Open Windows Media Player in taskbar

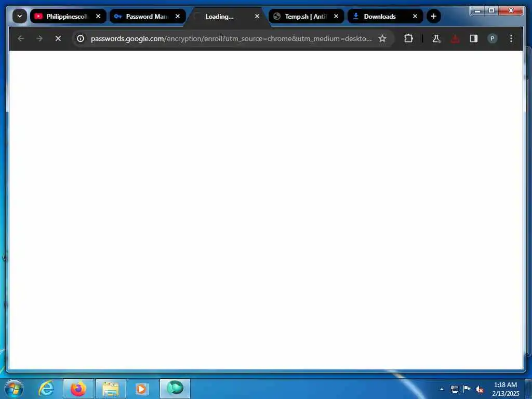142,389
